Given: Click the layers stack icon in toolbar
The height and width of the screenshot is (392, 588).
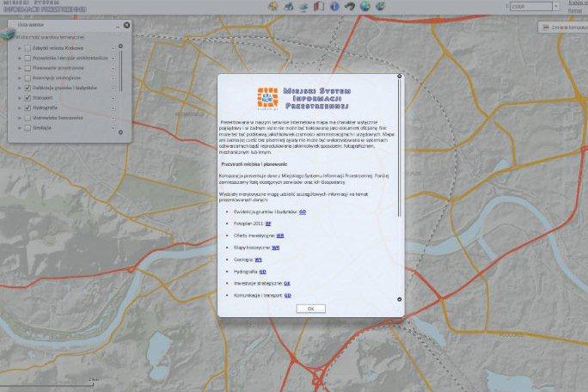Looking at the screenshot, I should [x=303, y=7].
